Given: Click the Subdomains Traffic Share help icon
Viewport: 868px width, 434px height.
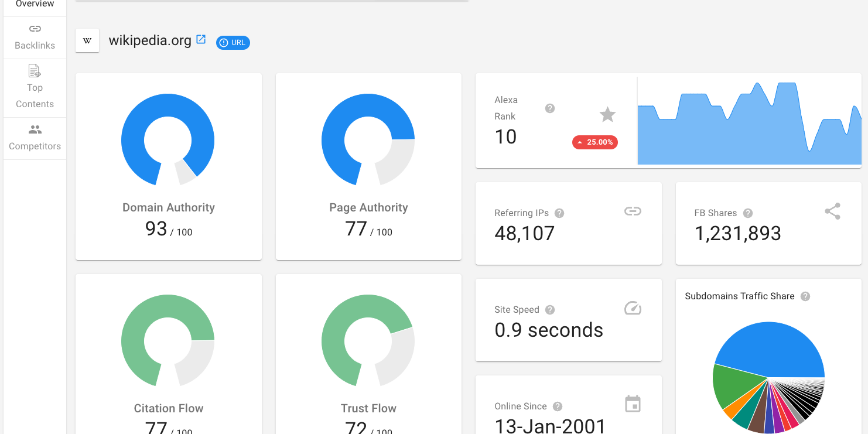Looking at the screenshot, I should [805, 296].
